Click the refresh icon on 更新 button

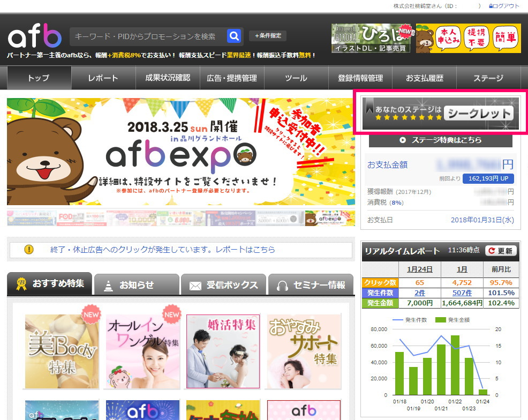coord(492,251)
